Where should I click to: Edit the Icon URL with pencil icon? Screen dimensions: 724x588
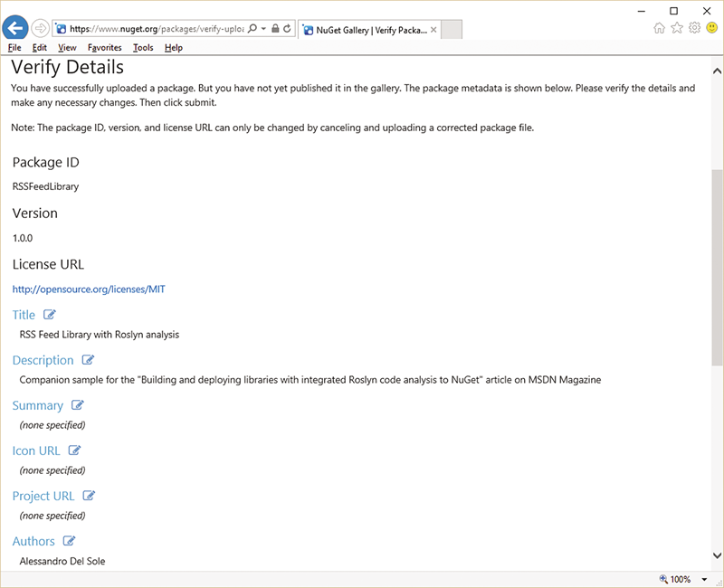(74, 450)
